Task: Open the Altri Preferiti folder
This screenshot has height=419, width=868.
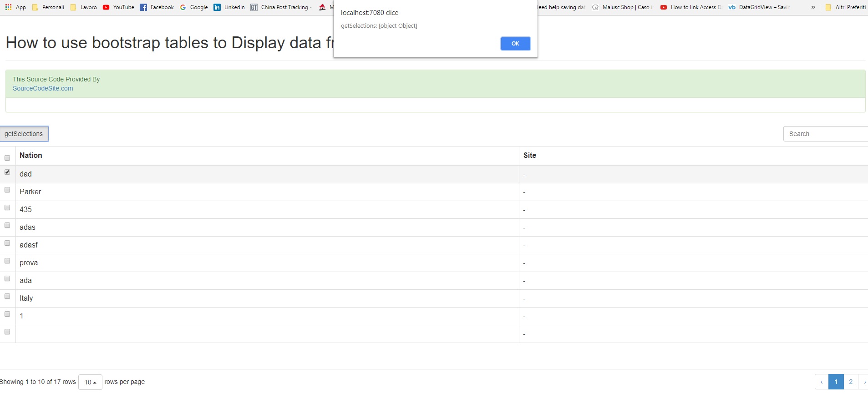Action: point(846,7)
